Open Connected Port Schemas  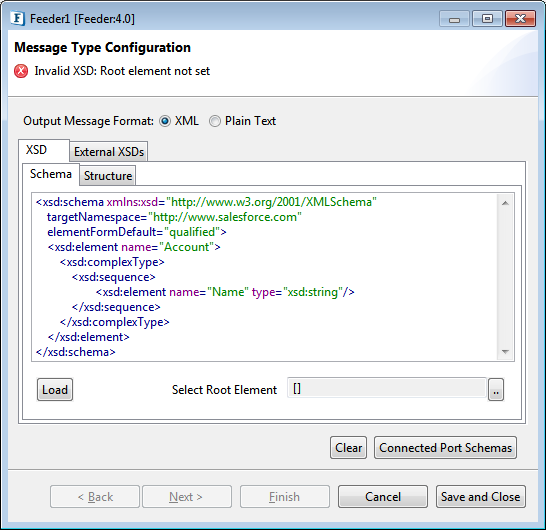pos(445,447)
